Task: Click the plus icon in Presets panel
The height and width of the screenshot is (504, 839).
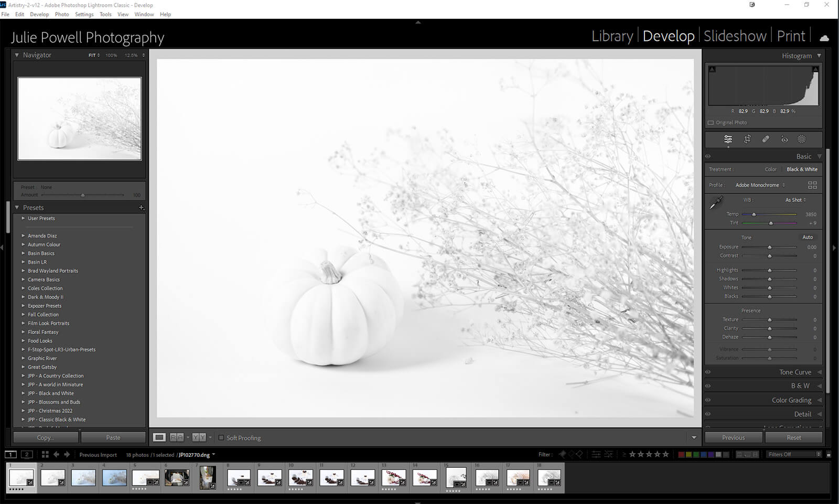Action: click(x=141, y=208)
